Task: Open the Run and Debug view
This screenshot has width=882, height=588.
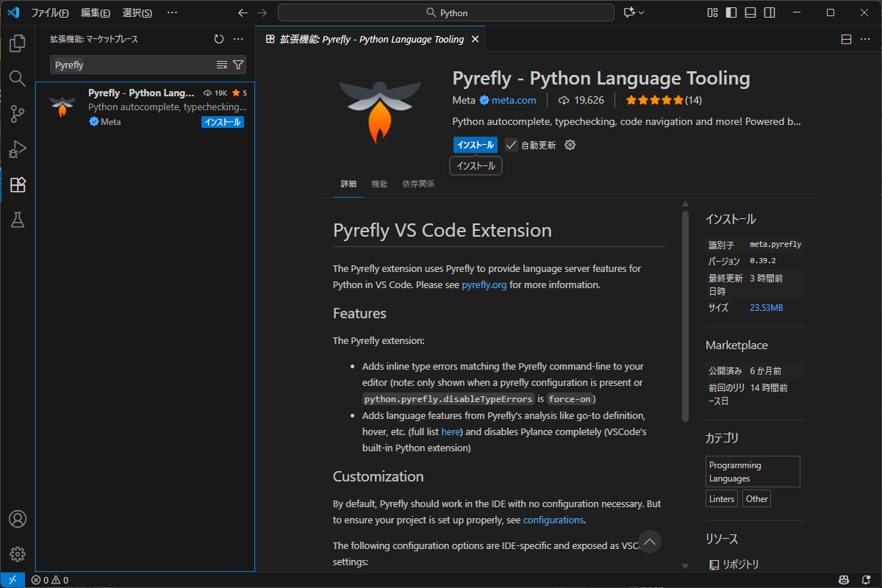Action: (x=17, y=149)
